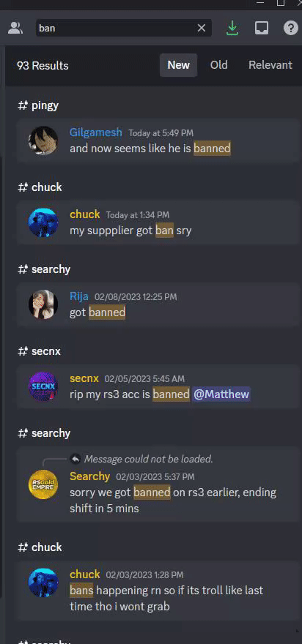Jump to chuck's 'my suppplier got ban' message
This screenshot has width=302, height=644.
click(x=158, y=222)
